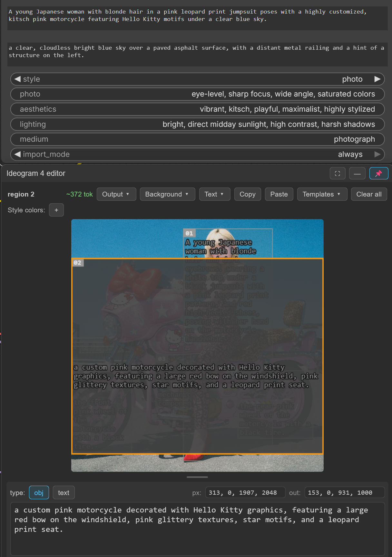
Task: Click left arrow on import_mode row
Action: [x=17, y=154]
